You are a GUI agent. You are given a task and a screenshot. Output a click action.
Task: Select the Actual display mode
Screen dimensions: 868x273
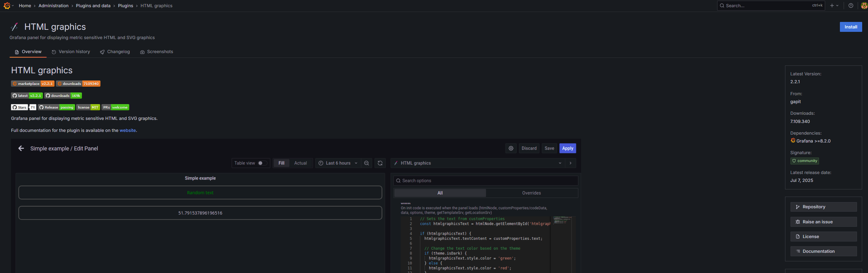tap(300, 163)
